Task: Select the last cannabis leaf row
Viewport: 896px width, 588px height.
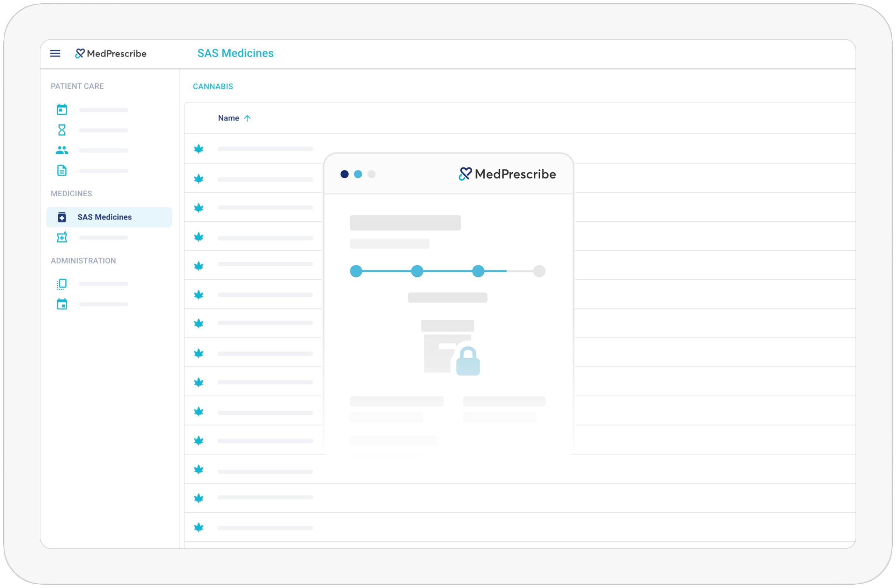Action: coord(198,527)
